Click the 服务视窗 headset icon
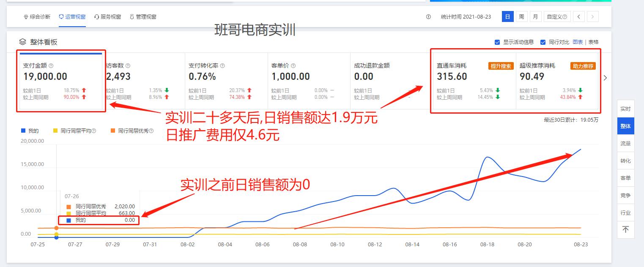 pyautogui.click(x=96, y=16)
